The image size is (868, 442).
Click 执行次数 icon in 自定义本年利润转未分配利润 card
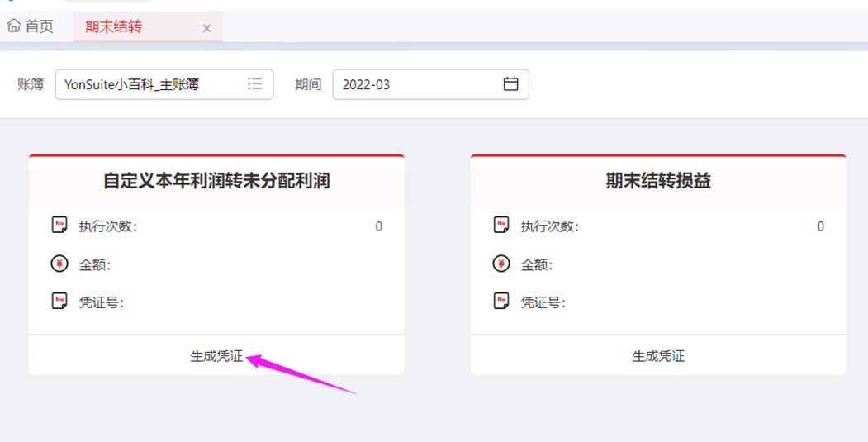[x=59, y=225]
